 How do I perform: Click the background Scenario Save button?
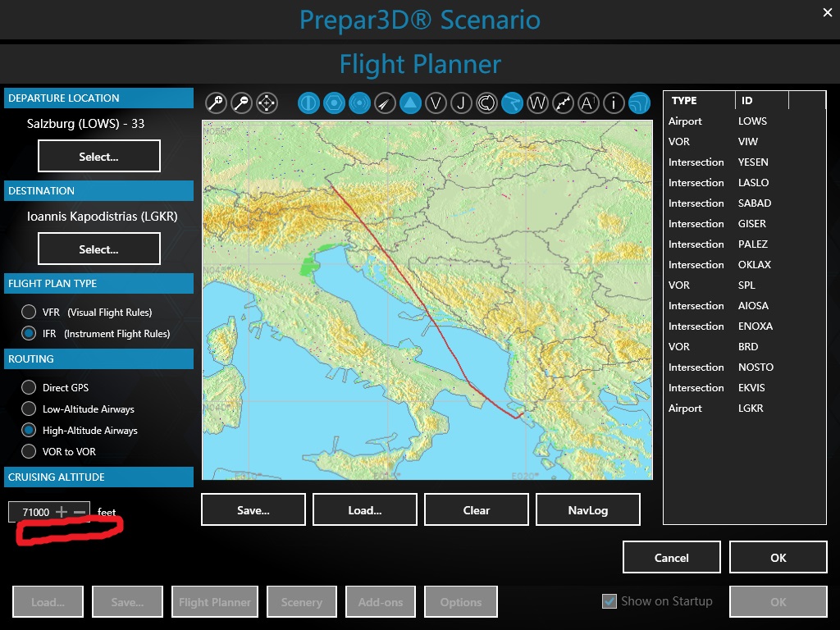point(127,601)
